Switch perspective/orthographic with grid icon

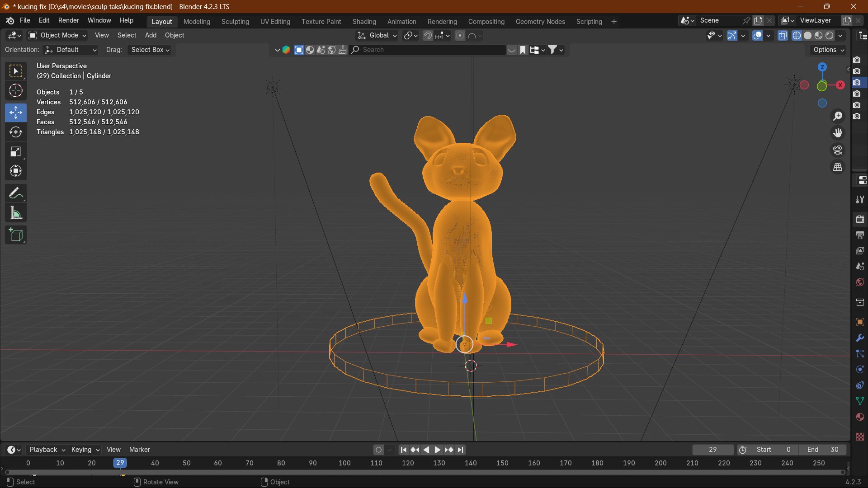coord(838,167)
